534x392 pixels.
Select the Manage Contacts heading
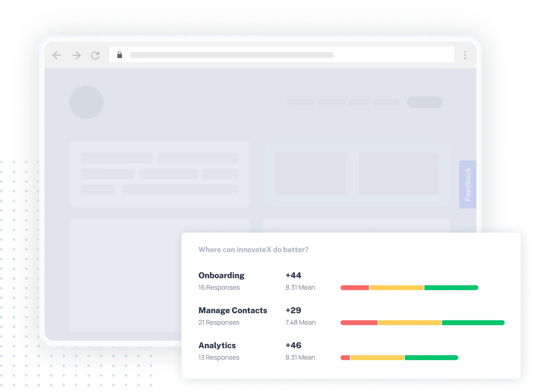[x=233, y=310]
